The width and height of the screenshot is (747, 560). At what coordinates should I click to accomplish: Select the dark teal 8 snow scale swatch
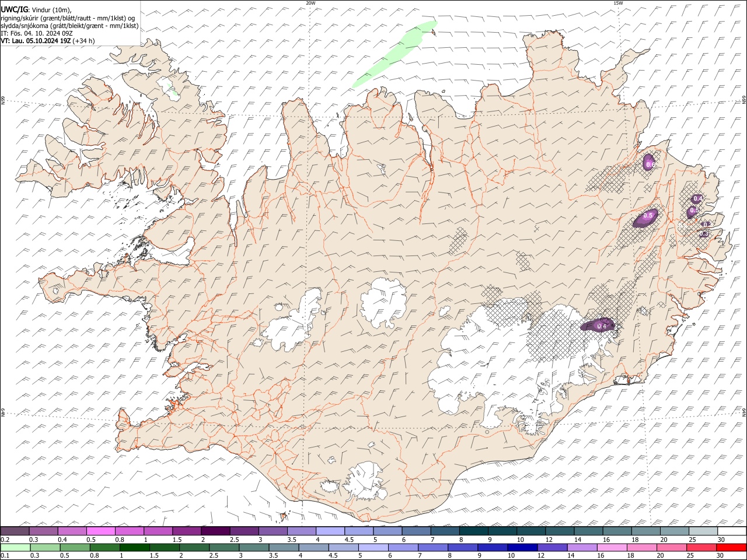(473, 531)
